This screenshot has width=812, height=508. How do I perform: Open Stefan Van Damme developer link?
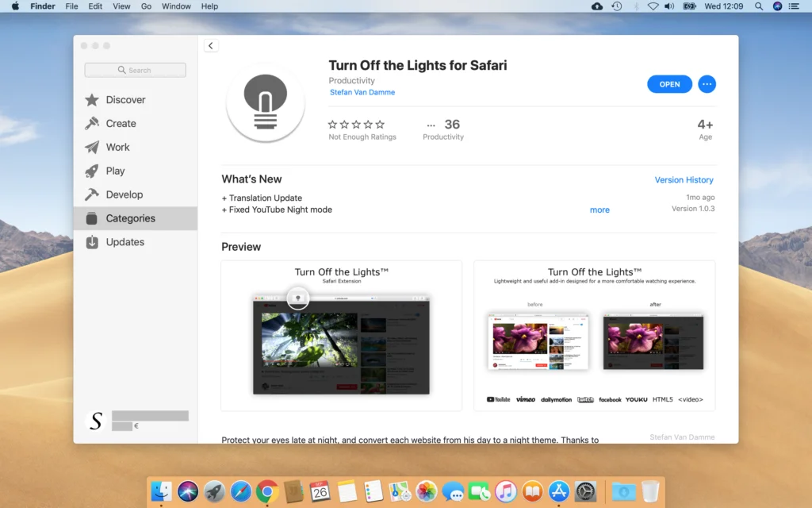click(362, 92)
